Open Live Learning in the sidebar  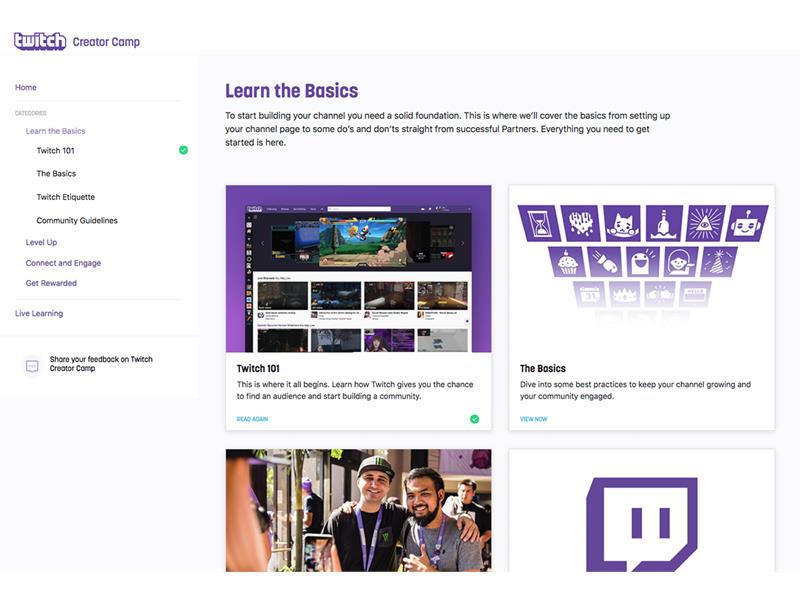point(39,313)
